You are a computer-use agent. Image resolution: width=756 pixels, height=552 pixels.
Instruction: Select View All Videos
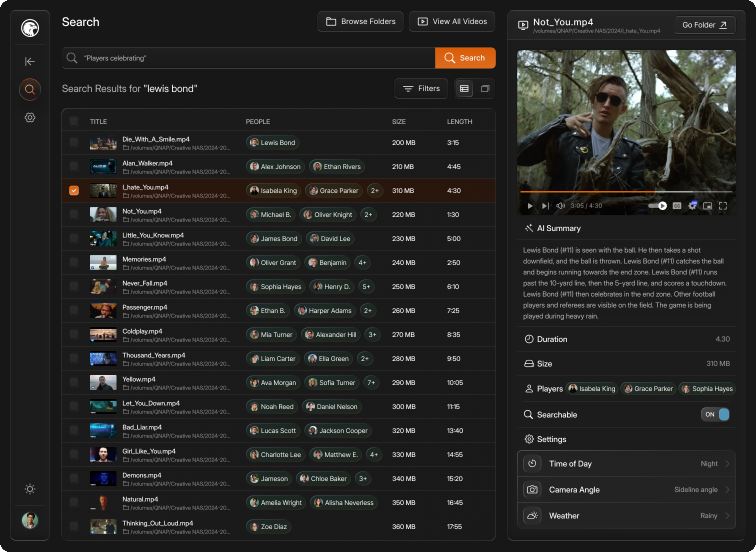452,21
